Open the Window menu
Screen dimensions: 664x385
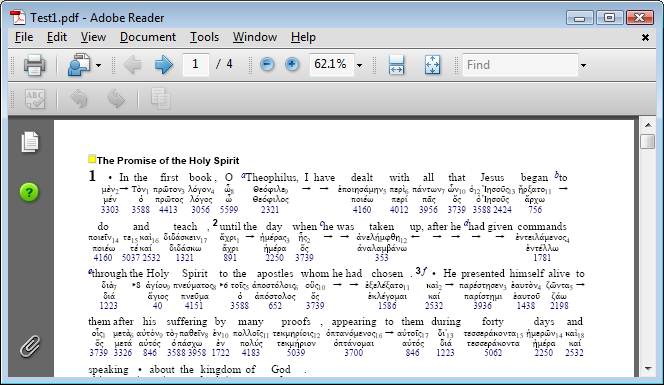[255, 37]
